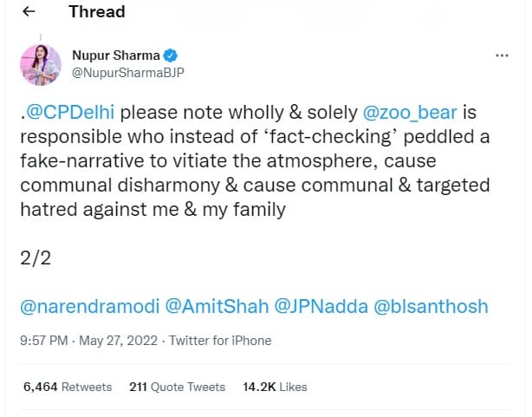Open the three-dot more options menu
The height and width of the screenshot is (417, 532).
pos(503,55)
